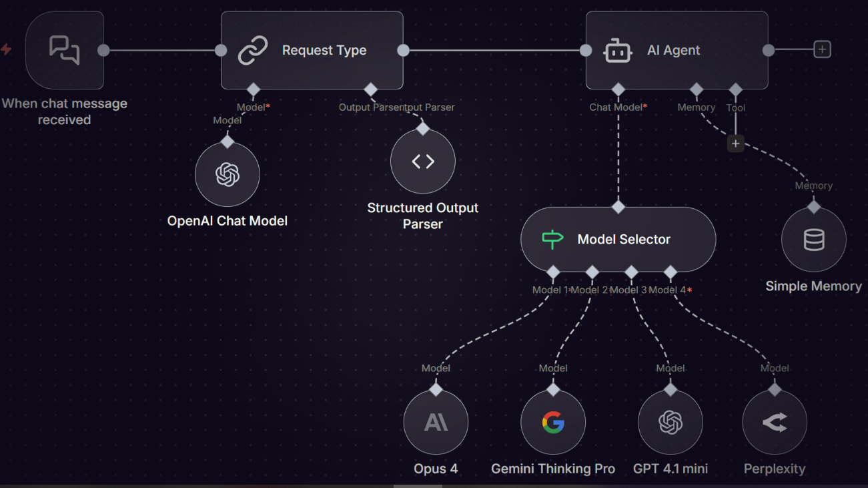Viewport: 868px width, 488px height.
Task: Click the Model Selector top output diamond
Action: pos(618,207)
